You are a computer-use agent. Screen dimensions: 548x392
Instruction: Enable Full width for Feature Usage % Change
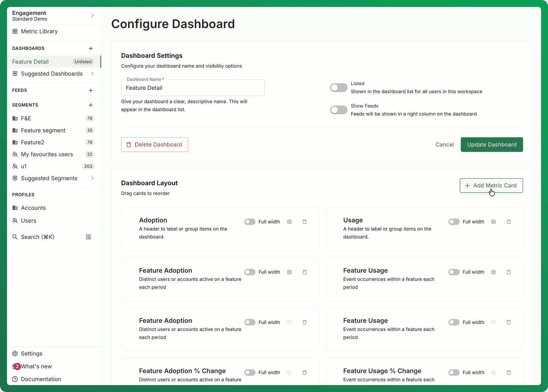click(454, 373)
